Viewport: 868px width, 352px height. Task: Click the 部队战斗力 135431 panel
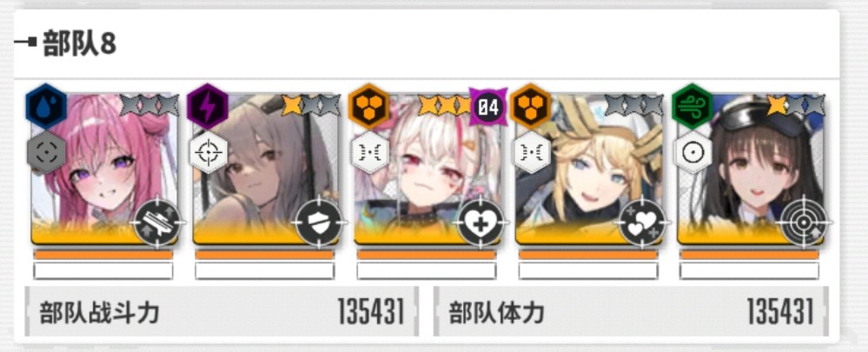pos(222,312)
